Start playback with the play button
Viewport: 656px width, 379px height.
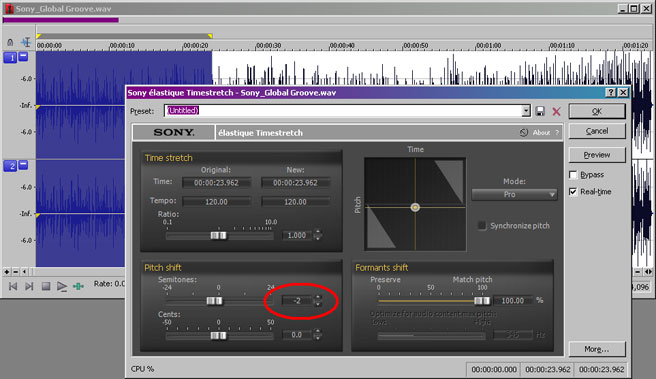tap(62, 286)
